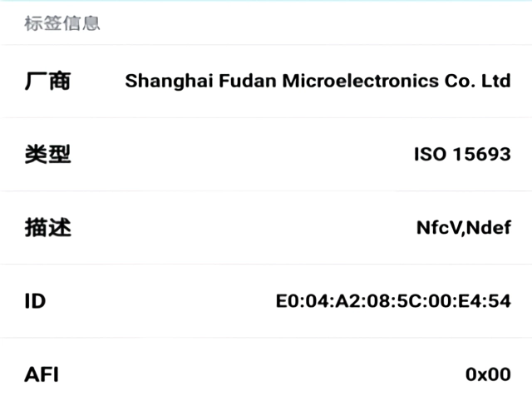Click the Co. Ltd suffix of manufacturer
Viewport: 532px width, 401px height.
tap(477, 82)
